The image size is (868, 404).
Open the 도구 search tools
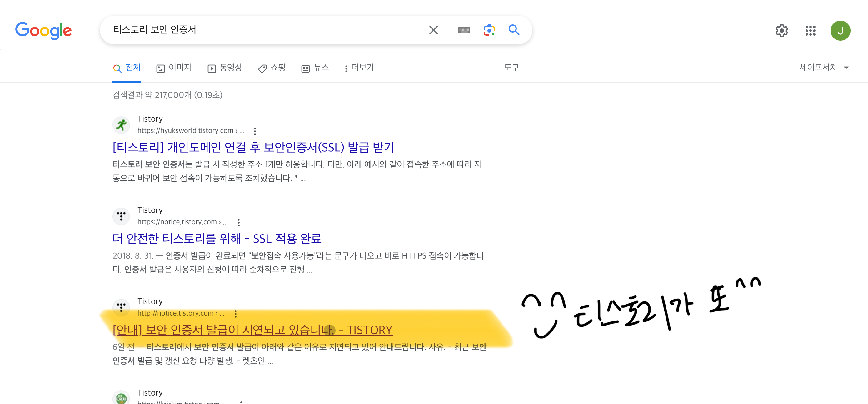511,68
